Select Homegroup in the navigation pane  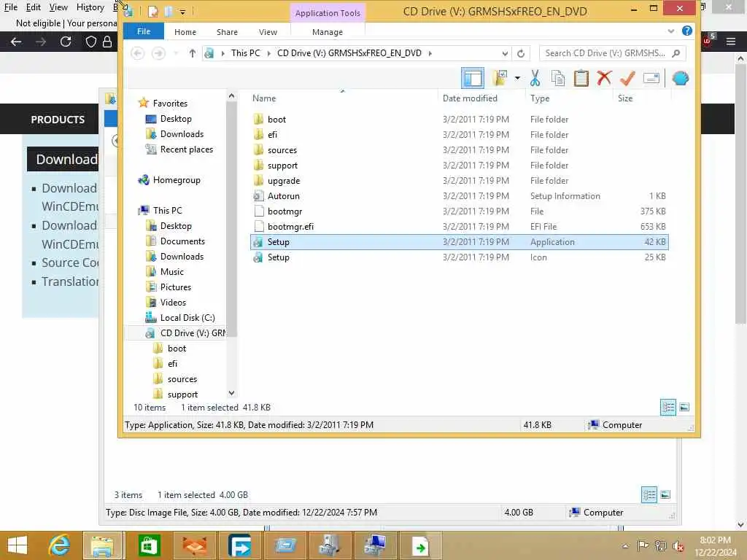[x=177, y=180]
